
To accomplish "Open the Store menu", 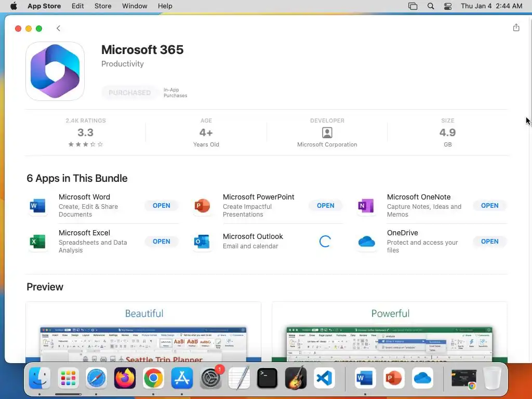I will click(x=103, y=6).
